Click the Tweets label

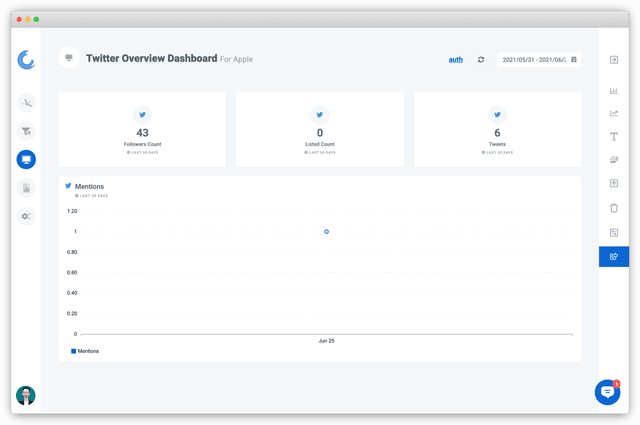click(497, 144)
